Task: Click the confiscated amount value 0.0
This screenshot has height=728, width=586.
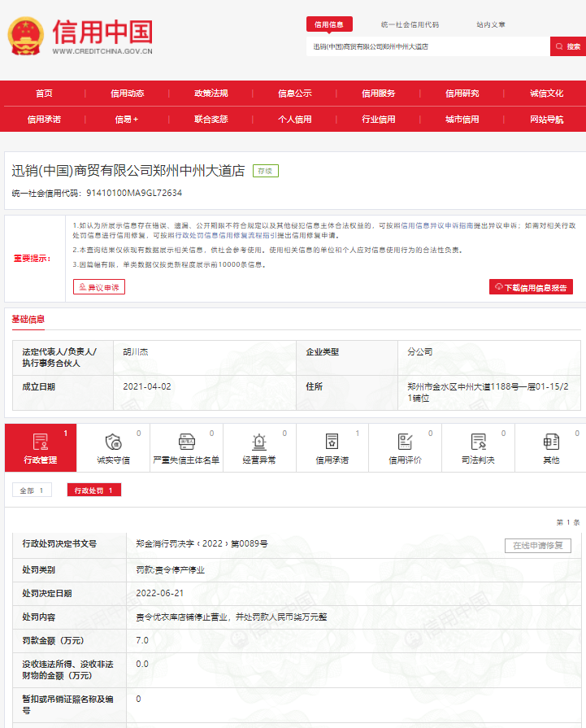Action: click(x=142, y=665)
